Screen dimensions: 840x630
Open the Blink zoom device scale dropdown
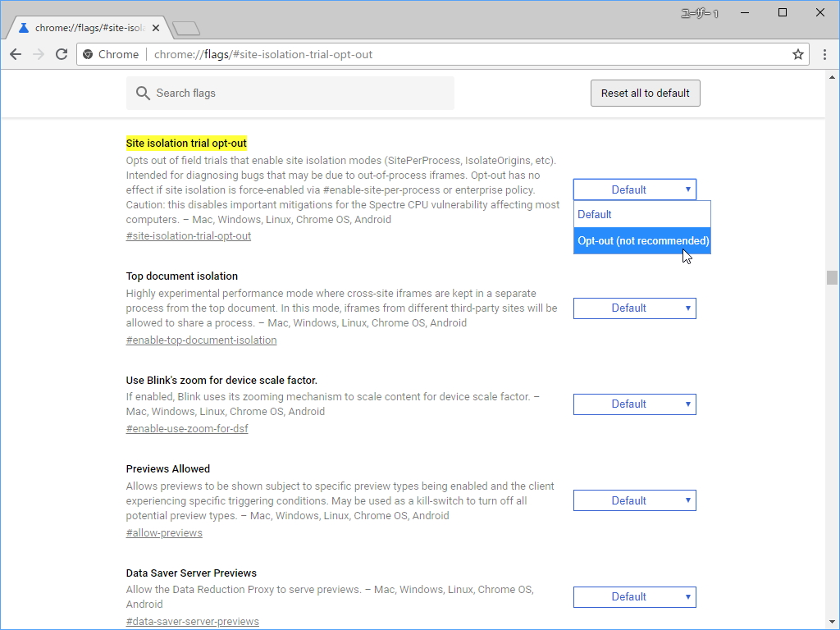pyautogui.click(x=634, y=404)
